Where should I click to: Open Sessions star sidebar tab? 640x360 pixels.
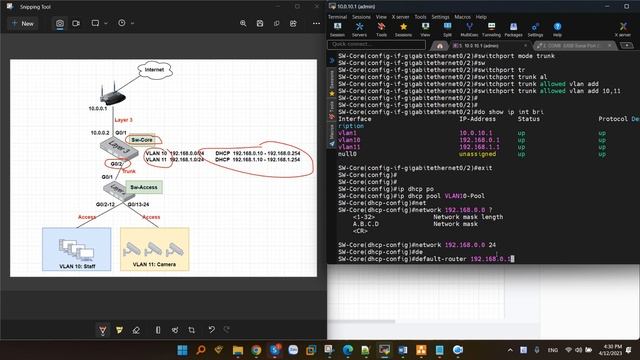(x=332, y=84)
